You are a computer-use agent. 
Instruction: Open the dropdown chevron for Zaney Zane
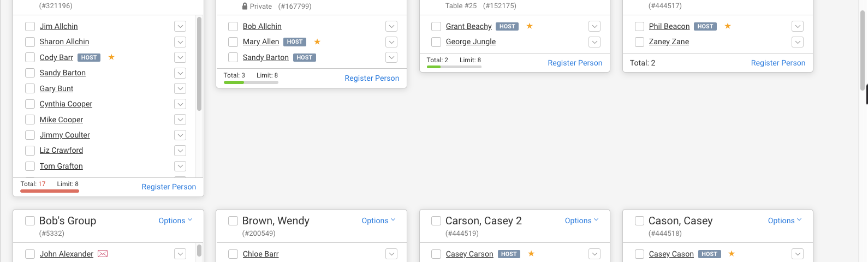point(798,42)
